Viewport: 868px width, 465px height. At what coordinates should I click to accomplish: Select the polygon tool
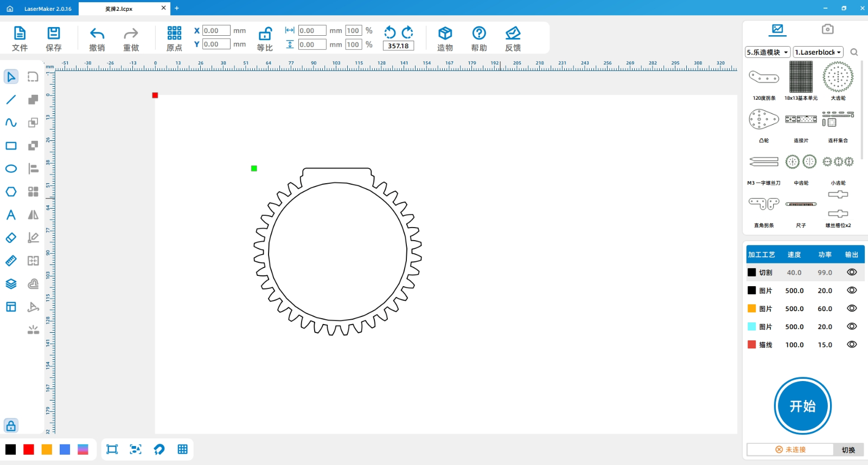pos(11,192)
